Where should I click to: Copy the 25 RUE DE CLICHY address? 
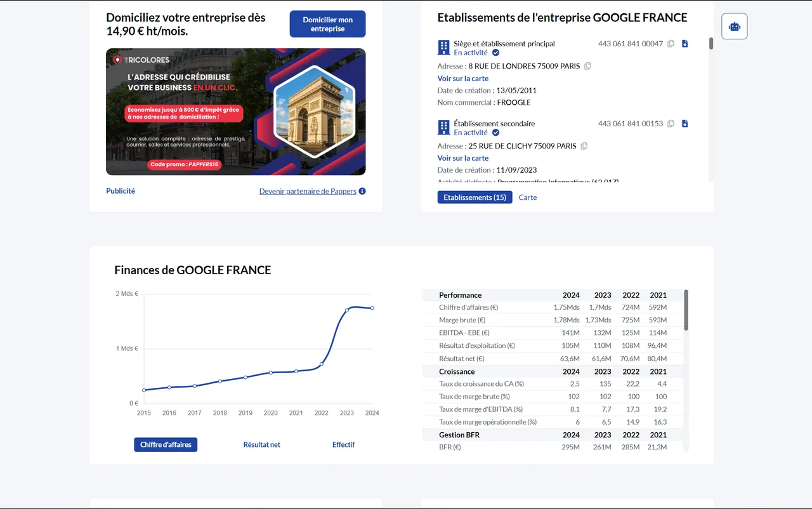pos(584,146)
